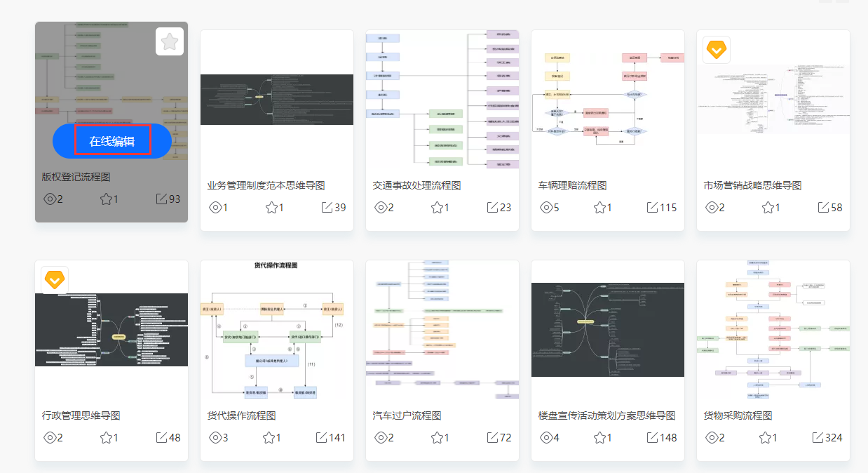Open the 业务管理制度范本思维导图 thumbnail
Screen dimensions: 868x473
pyautogui.click(x=277, y=100)
